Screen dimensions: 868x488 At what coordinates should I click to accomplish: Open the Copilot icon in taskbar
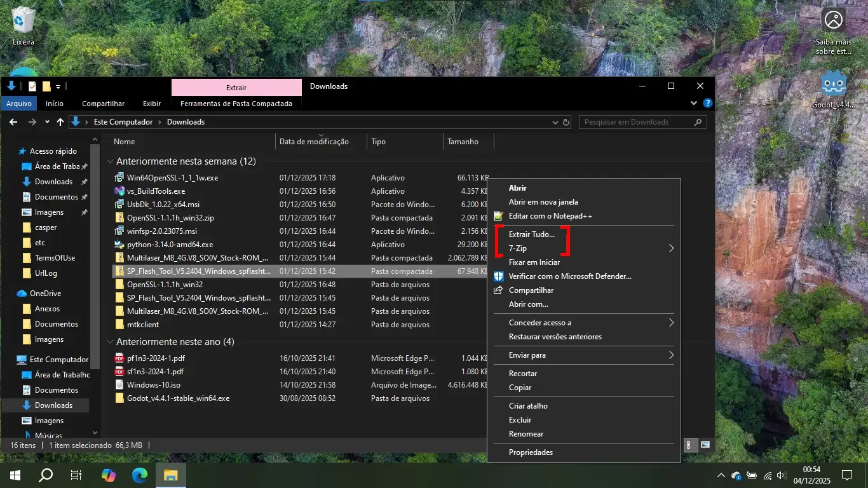(x=109, y=475)
